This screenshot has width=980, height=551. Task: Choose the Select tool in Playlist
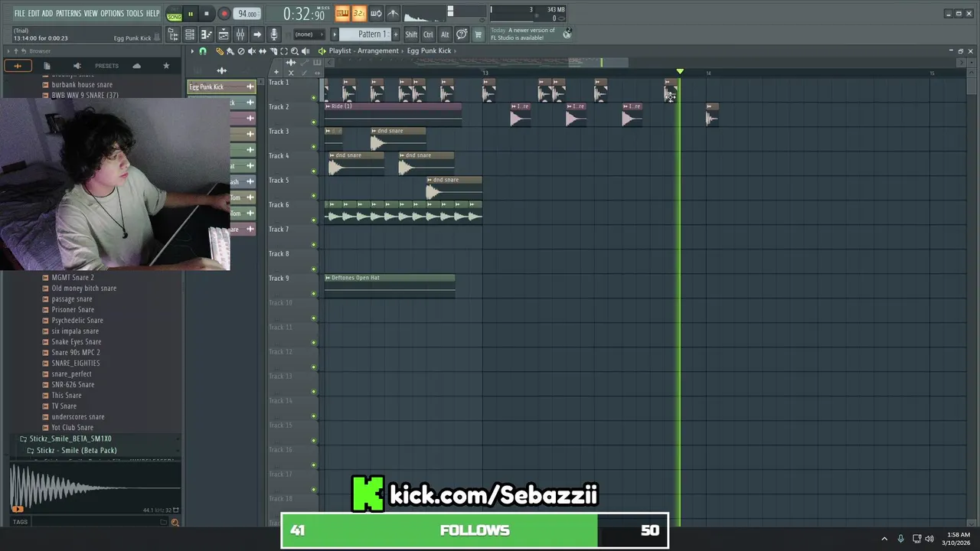point(284,51)
